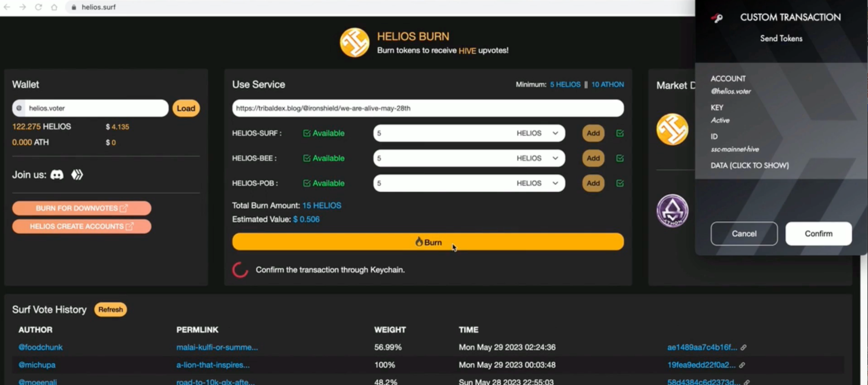Screen dimensions: 868x385
Task: Click the red loading spinner
Action: click(240, 270)
